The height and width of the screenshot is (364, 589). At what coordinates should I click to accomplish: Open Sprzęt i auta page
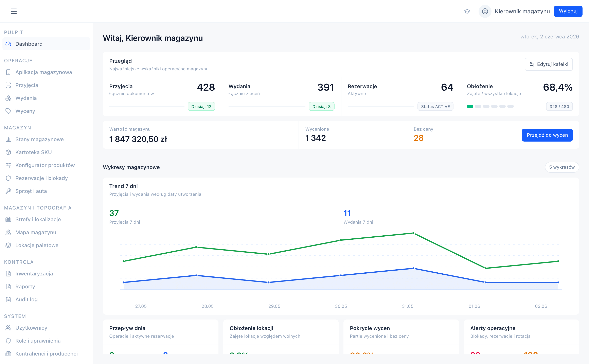click(x=46, y=191)
